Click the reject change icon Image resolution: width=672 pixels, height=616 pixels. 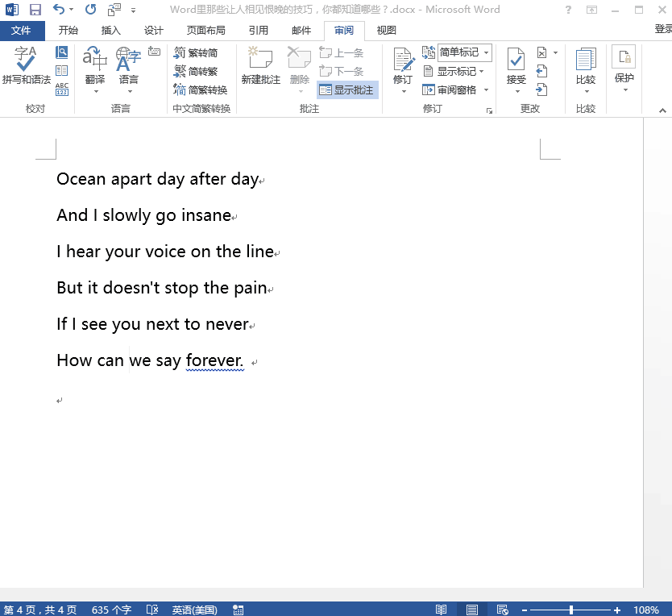click(542, 52)
